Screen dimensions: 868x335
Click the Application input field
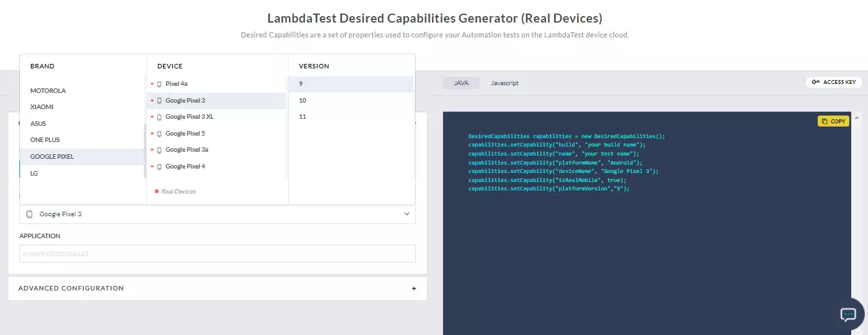pos(217,254)
